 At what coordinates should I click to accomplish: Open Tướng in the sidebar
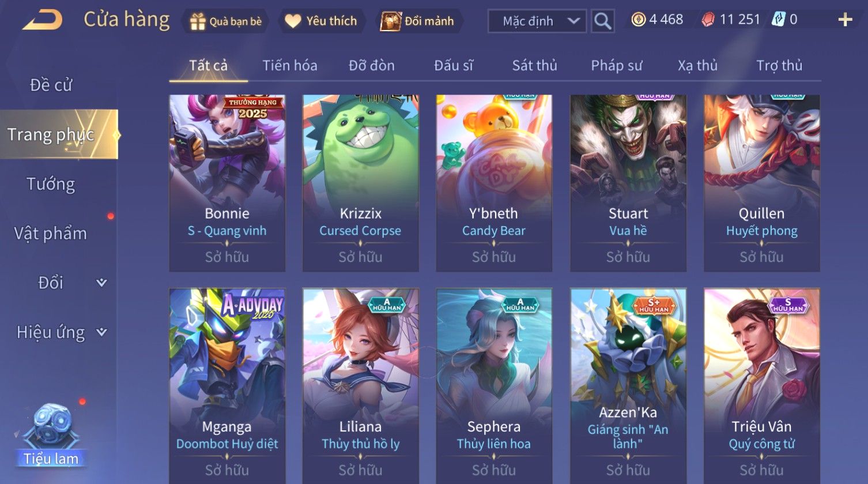[51, 184]
